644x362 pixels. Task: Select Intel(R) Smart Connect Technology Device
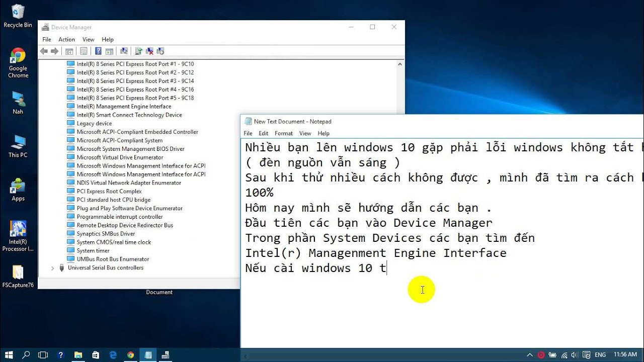click(x=129, y=115)
